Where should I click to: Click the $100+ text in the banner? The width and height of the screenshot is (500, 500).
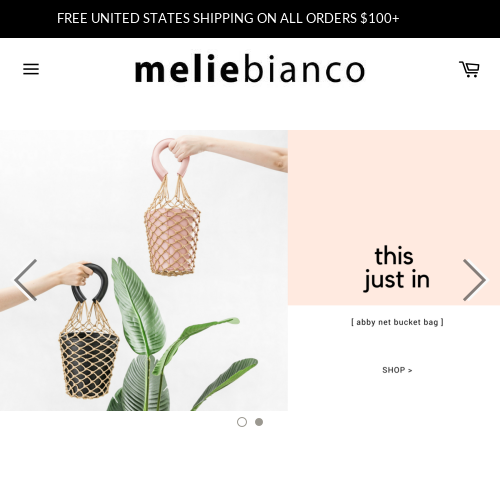(380, 18)
